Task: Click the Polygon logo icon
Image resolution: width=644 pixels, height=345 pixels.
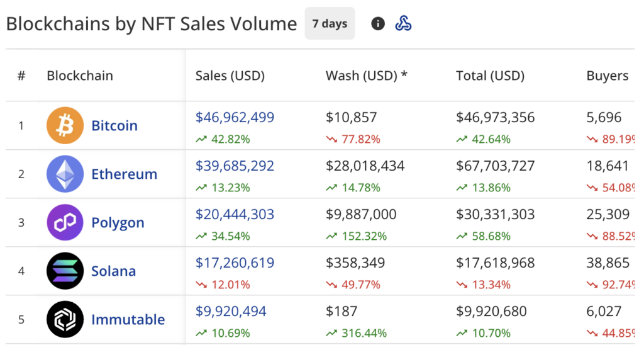Action: [65, 222]
